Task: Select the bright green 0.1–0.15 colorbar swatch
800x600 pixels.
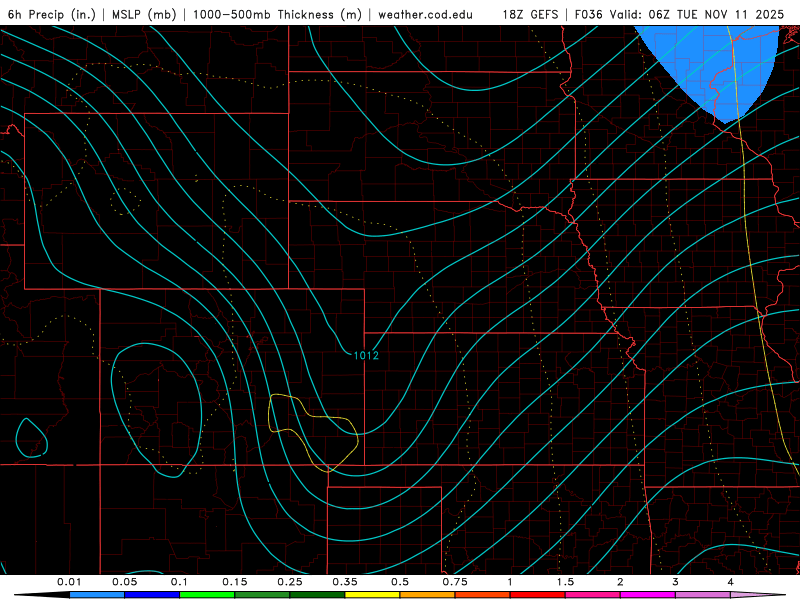Action: 207,595
